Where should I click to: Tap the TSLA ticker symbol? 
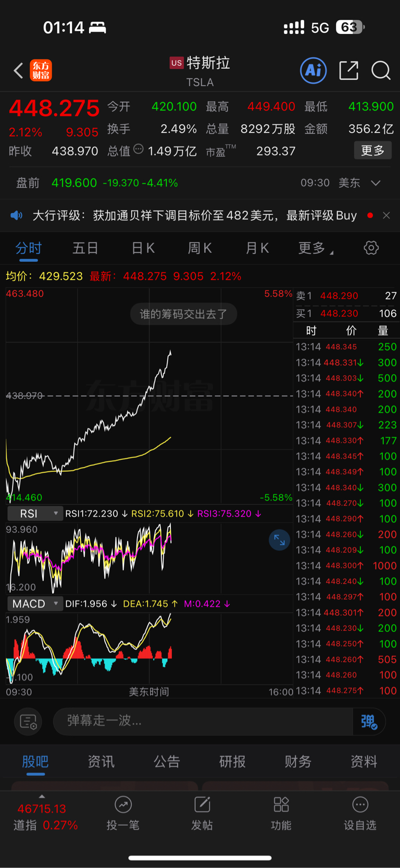[x=200, y=82]
